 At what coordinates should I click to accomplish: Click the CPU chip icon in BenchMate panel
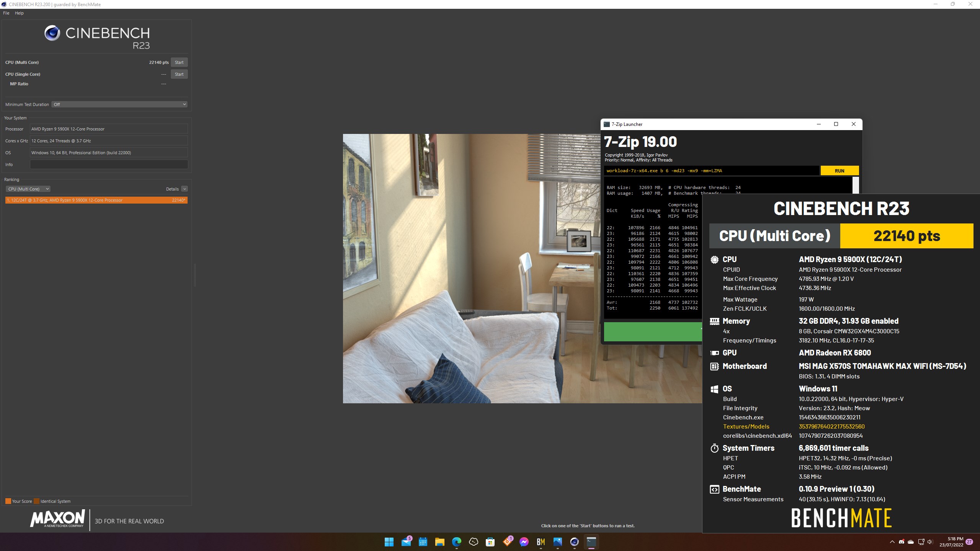point(714,259)
